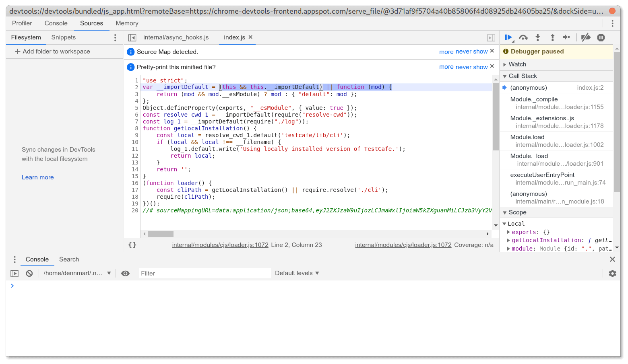
Task: Deactivate all breakpoints
Action: tap(586, 37)
